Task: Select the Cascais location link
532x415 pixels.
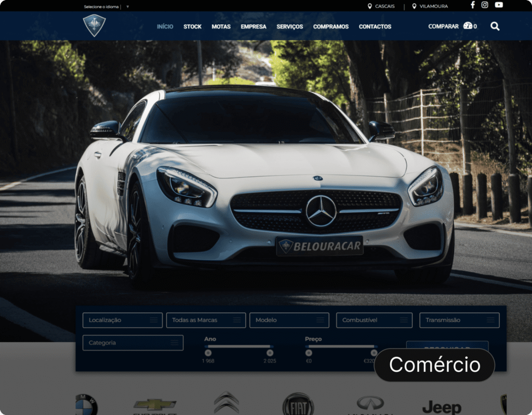Action: pos(381,6)
